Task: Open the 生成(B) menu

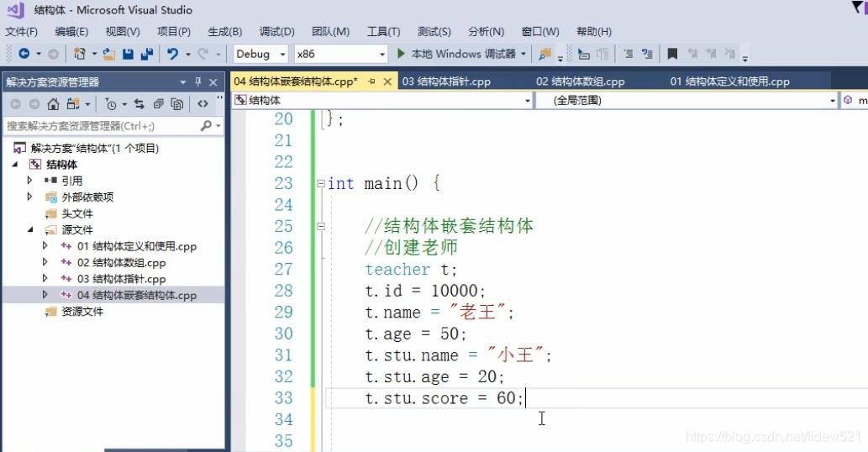Action: (224, 32)
